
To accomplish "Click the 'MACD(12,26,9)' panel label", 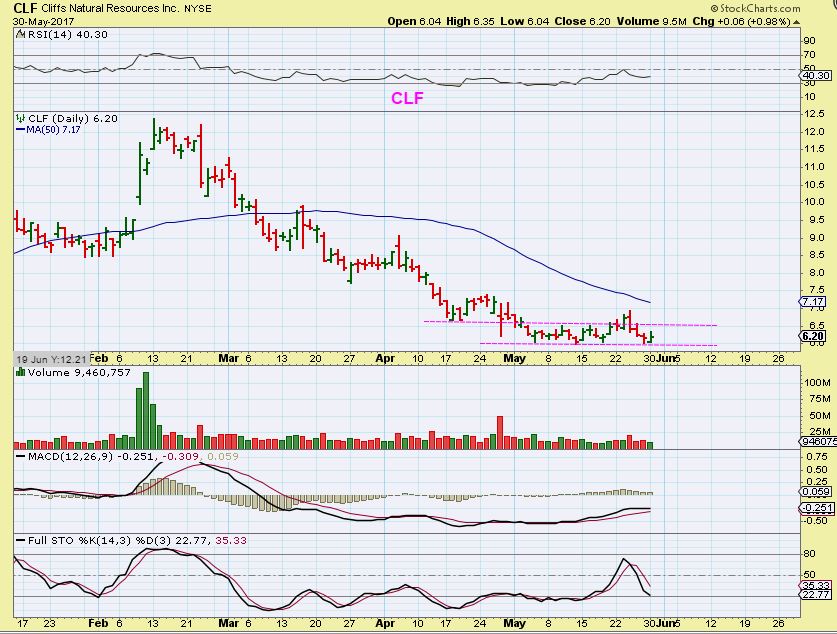I will point(70,456).
